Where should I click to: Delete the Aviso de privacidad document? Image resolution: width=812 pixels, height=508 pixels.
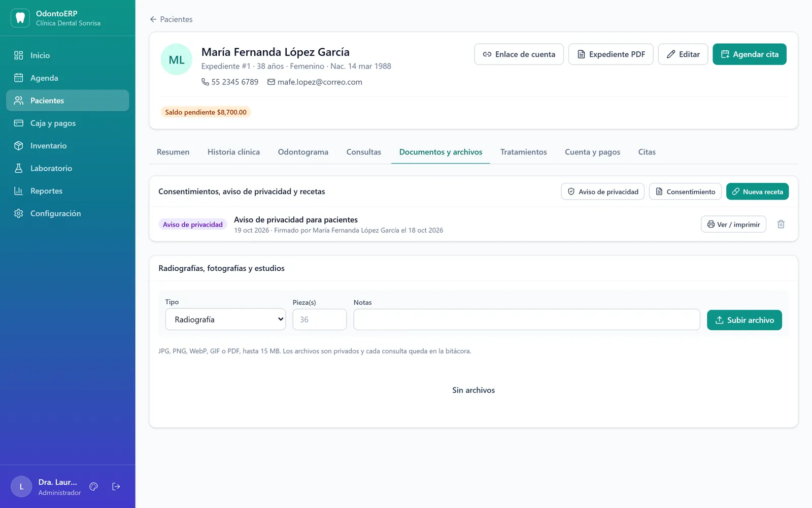[781, 224]
